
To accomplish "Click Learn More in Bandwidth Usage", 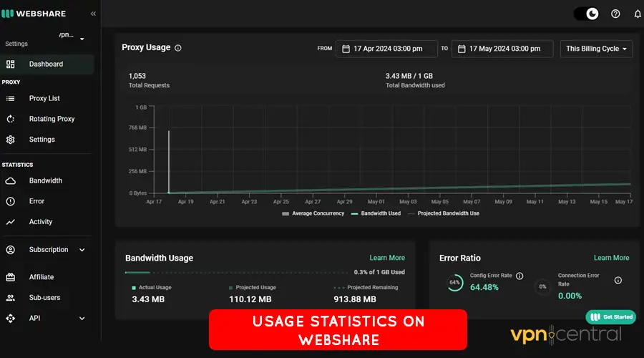I will (x=387, y=258).
